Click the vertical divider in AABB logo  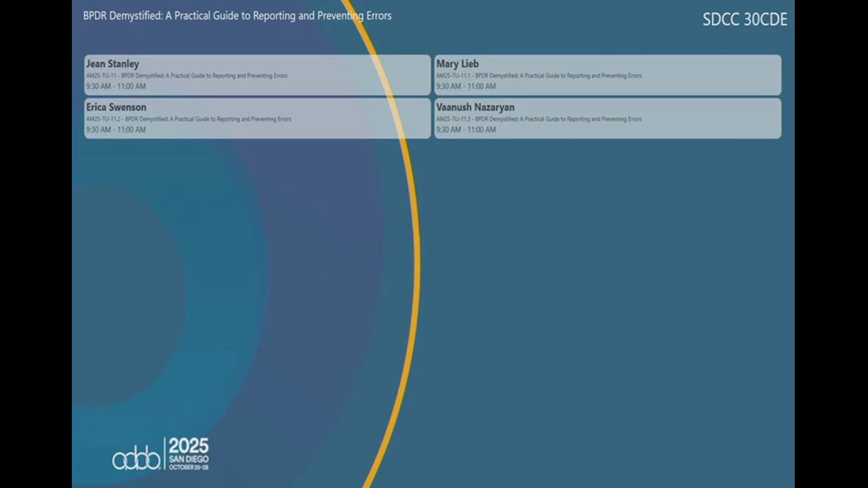pyautogui.click(x=164, y=454)
